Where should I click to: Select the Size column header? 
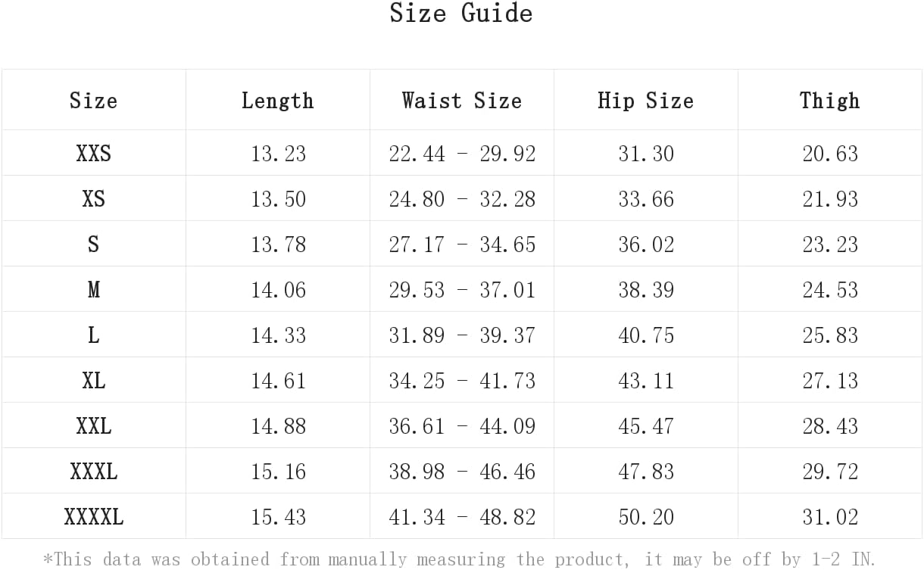click(x=93, y=101)
